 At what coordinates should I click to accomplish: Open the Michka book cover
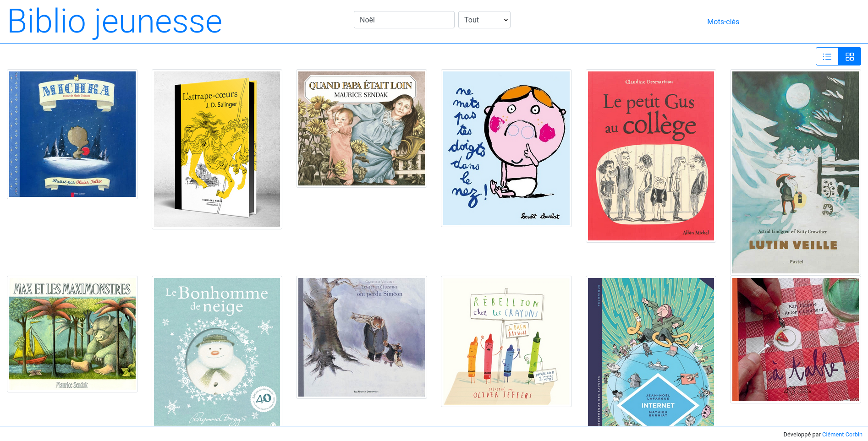pyautogui.click(x=72, y=134)
